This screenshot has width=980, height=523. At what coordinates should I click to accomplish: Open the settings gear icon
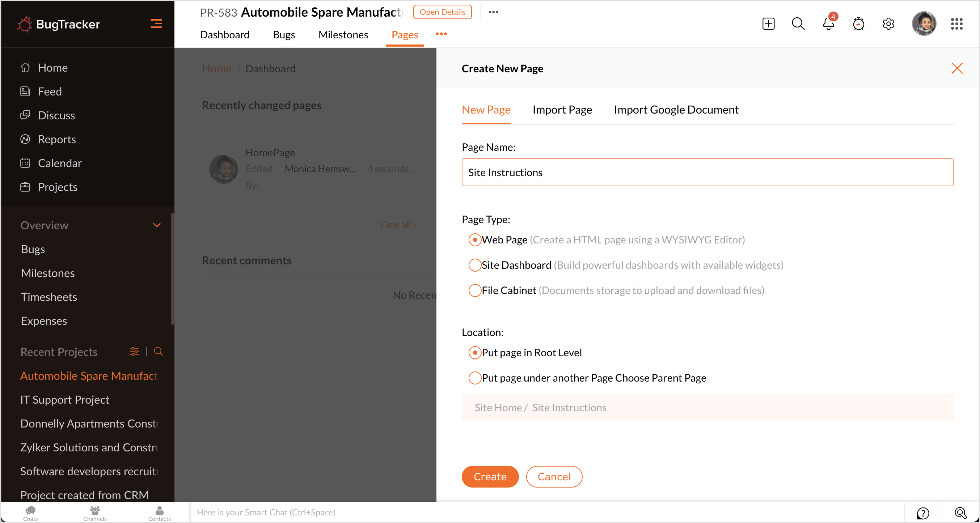click(x=888, y=24)
